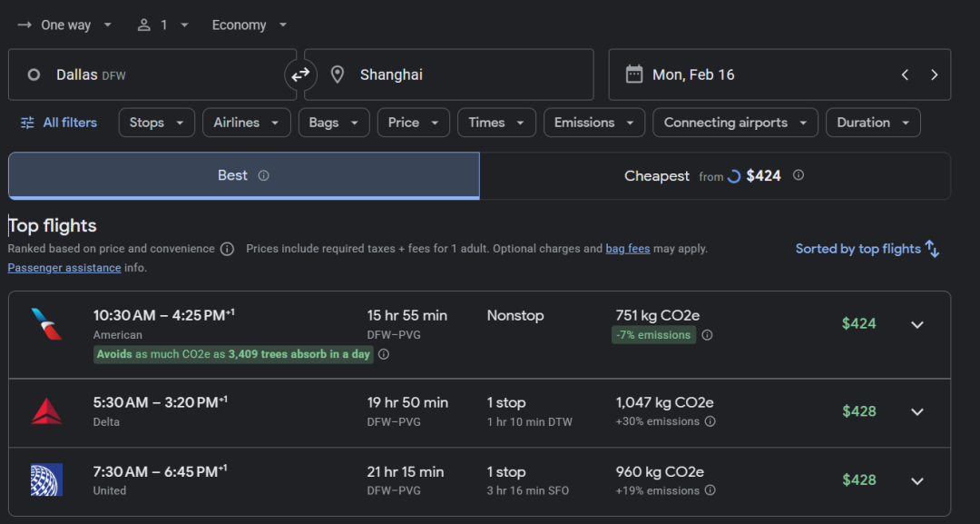Go to the previous departure date

[x=905, y=74]
